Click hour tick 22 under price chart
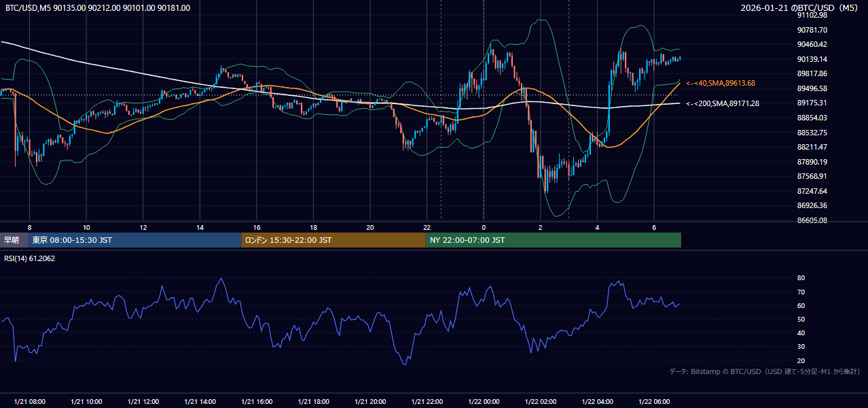This screenshot has width=868, height=408. [x=427, y=227]
